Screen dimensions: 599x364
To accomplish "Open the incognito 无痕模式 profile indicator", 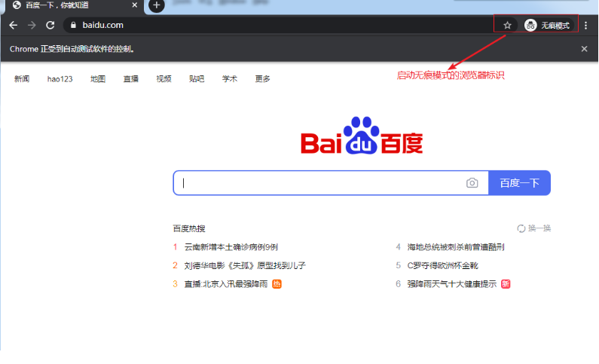I will 548,26.
